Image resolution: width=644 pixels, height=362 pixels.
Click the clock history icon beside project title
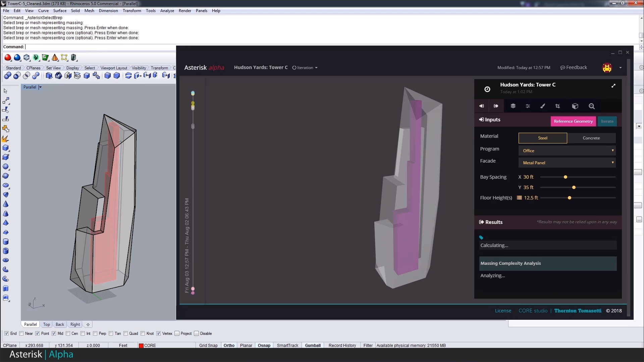tap(487, 89)
